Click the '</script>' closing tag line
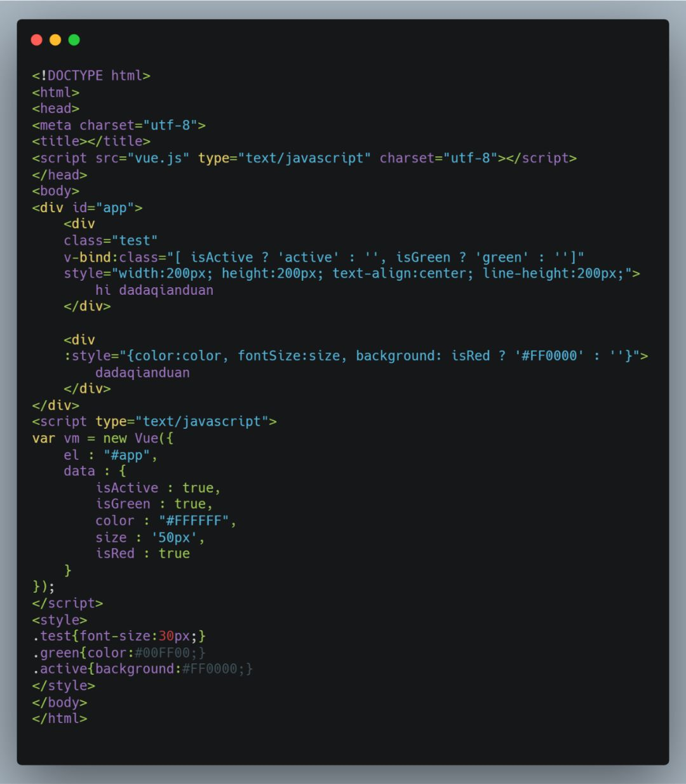This screenshot has height=784, width=686. (x=67, y=603)
